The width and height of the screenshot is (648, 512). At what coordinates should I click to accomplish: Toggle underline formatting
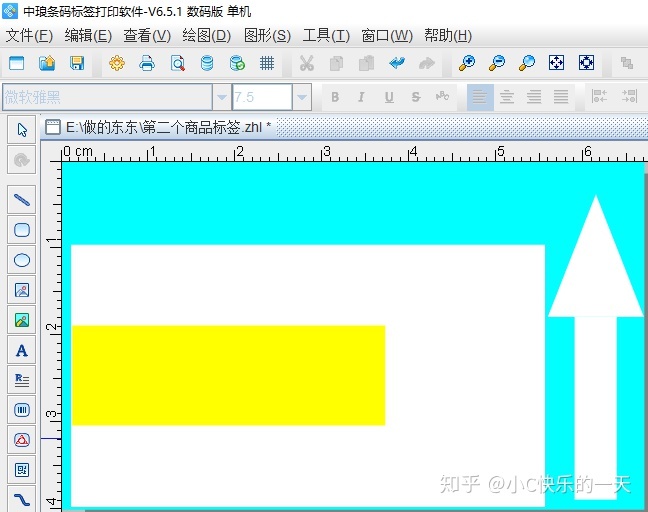click(389, 97)
